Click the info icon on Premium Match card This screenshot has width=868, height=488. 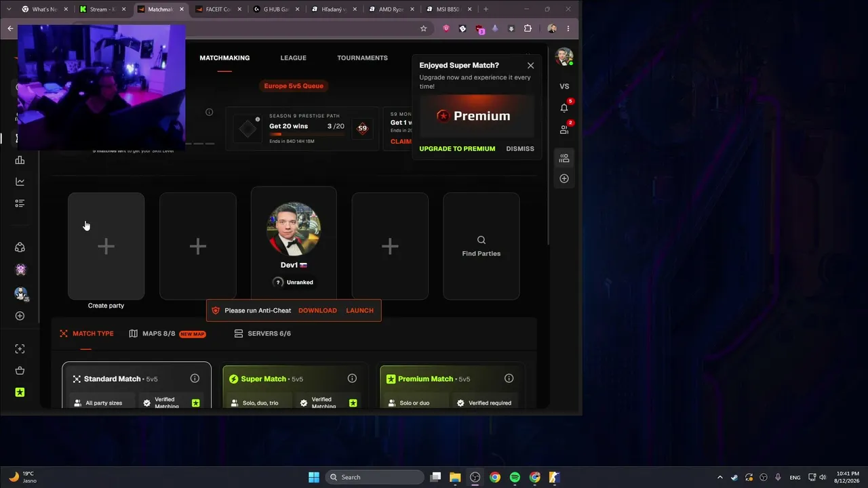click(509, 378)
